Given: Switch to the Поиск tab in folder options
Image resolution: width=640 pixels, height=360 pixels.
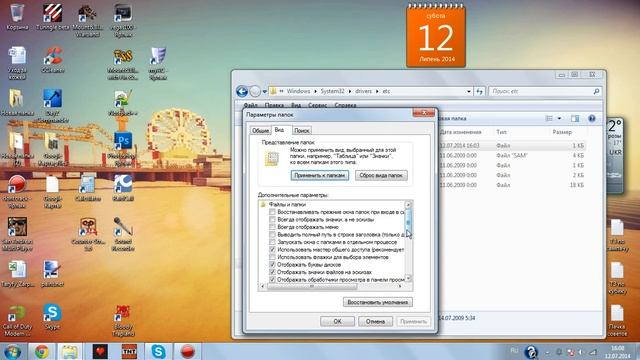Looking at the screenshot, I should click(302, 131).
